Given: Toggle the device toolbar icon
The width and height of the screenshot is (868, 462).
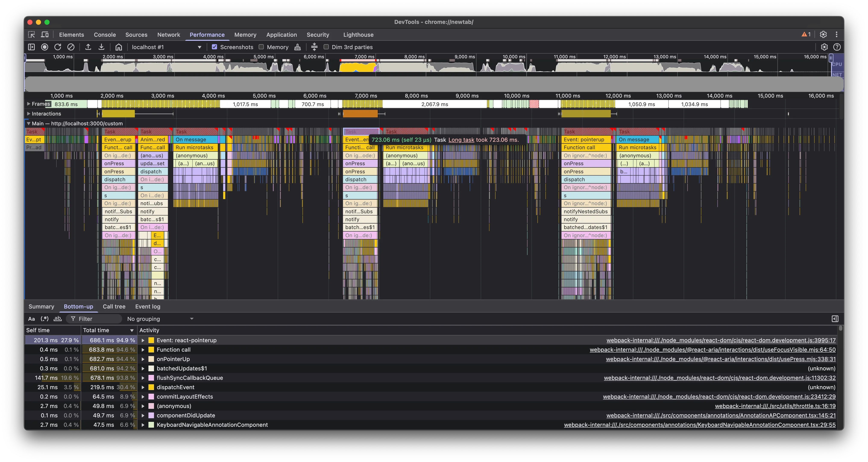Looking at the screenshot, I should tap(44, 35).
